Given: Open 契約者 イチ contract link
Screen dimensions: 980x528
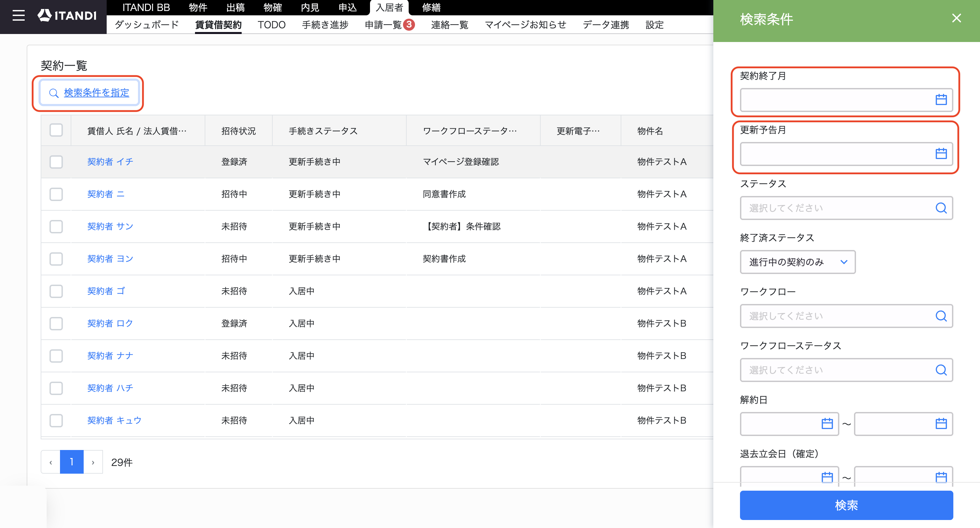Looking at the screenshot, I should [110, 162].
